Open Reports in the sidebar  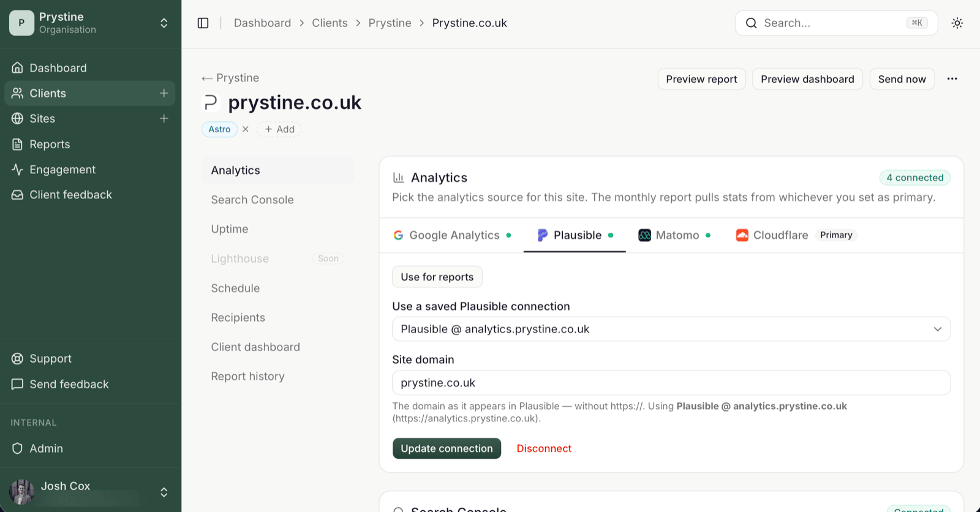coord(89,144)
